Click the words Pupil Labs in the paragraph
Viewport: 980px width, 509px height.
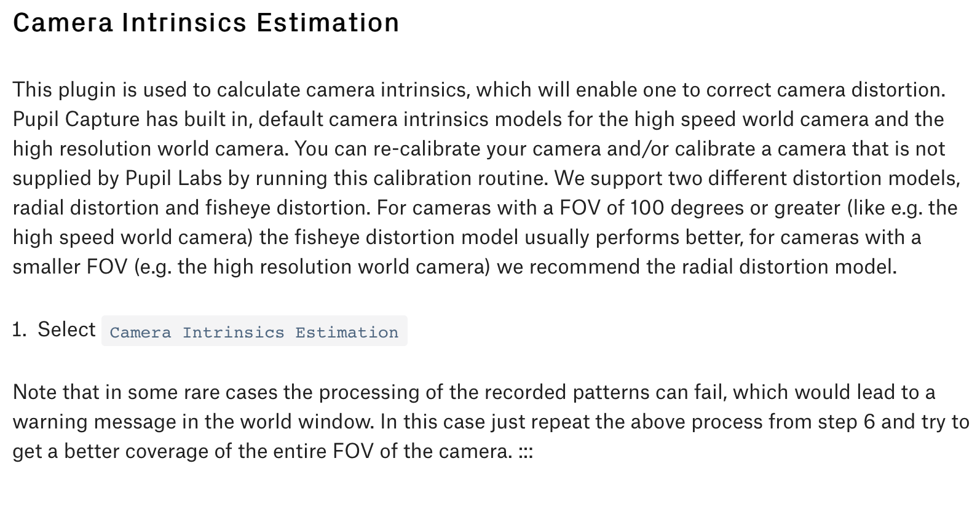coord(173,178)
